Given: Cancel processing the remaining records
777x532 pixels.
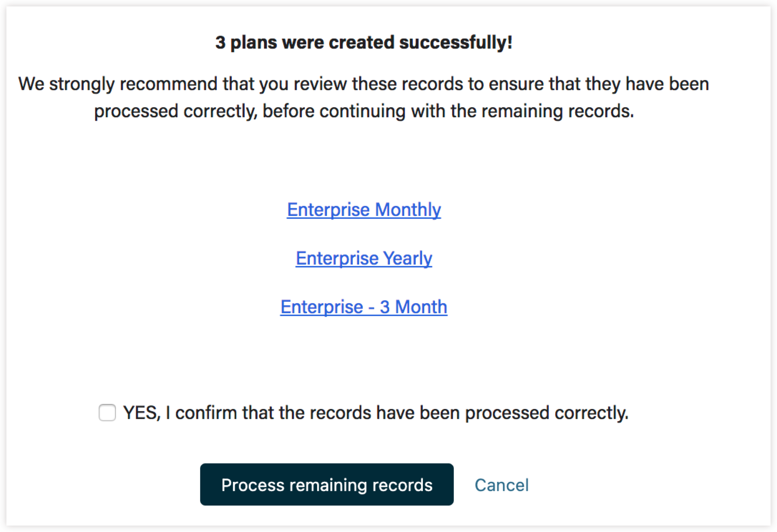Looking at the screenshot, I should tap(502, 485).
